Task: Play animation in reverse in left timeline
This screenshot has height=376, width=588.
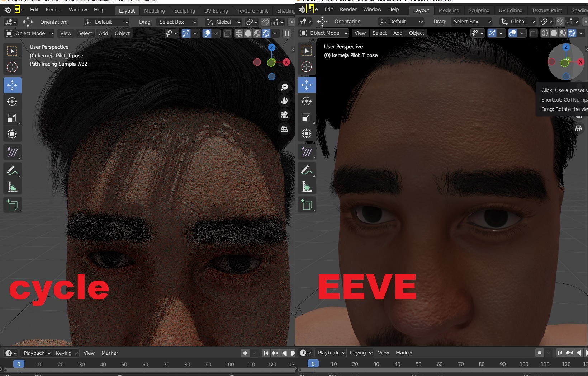Action: [x=284, y=353]
